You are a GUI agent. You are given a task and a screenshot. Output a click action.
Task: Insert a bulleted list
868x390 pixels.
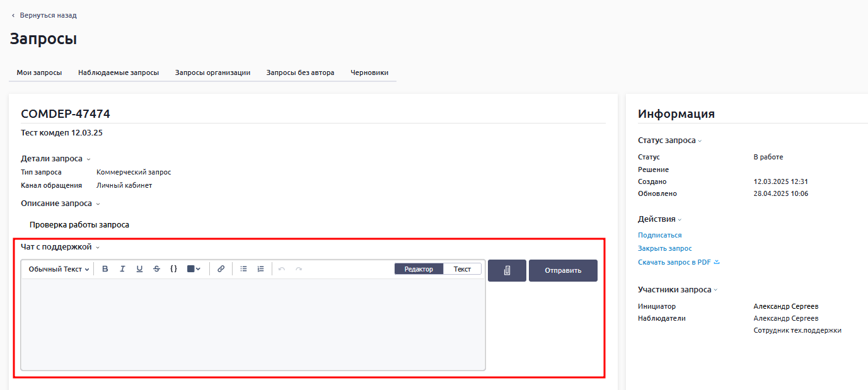pos(243,269)
